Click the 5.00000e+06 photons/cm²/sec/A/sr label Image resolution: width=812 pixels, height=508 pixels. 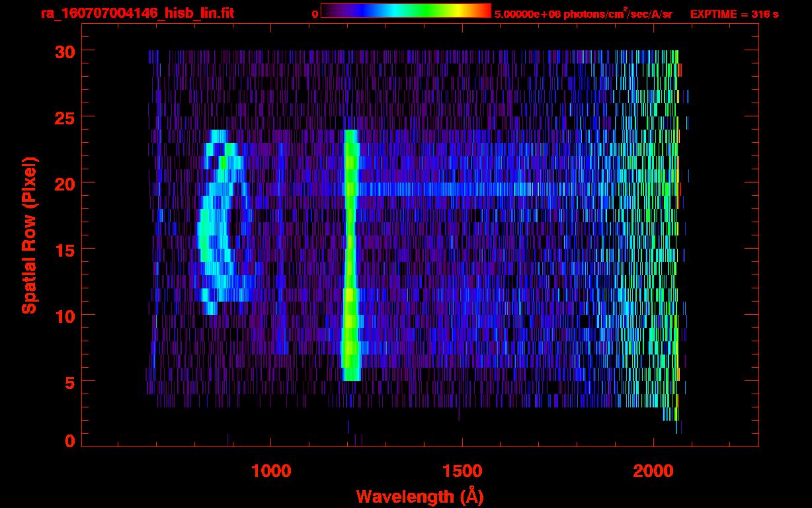(583, 13)
